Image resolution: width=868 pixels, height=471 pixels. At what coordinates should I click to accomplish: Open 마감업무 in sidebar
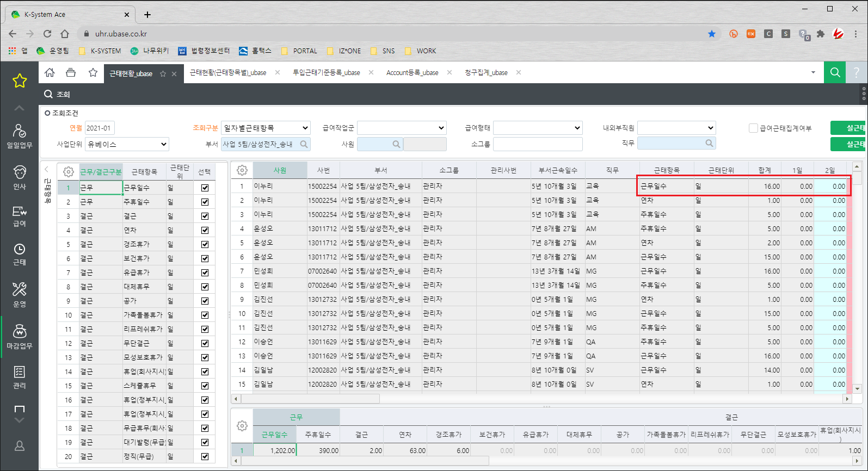click(20, 337)
